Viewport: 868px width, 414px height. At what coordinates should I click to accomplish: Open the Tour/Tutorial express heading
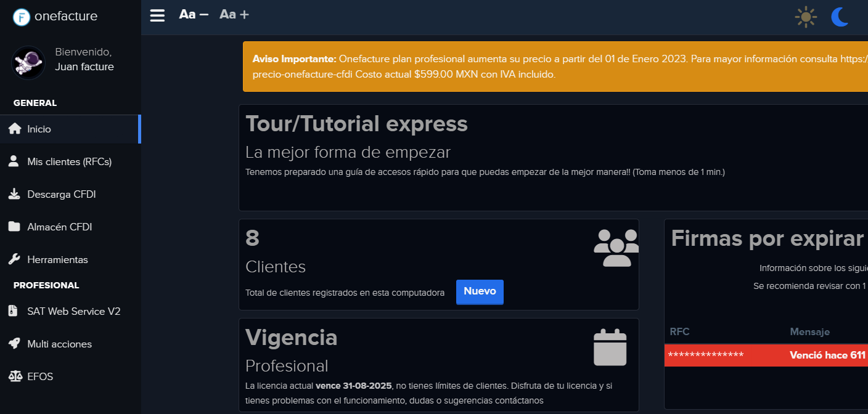[x=356, y=124]
